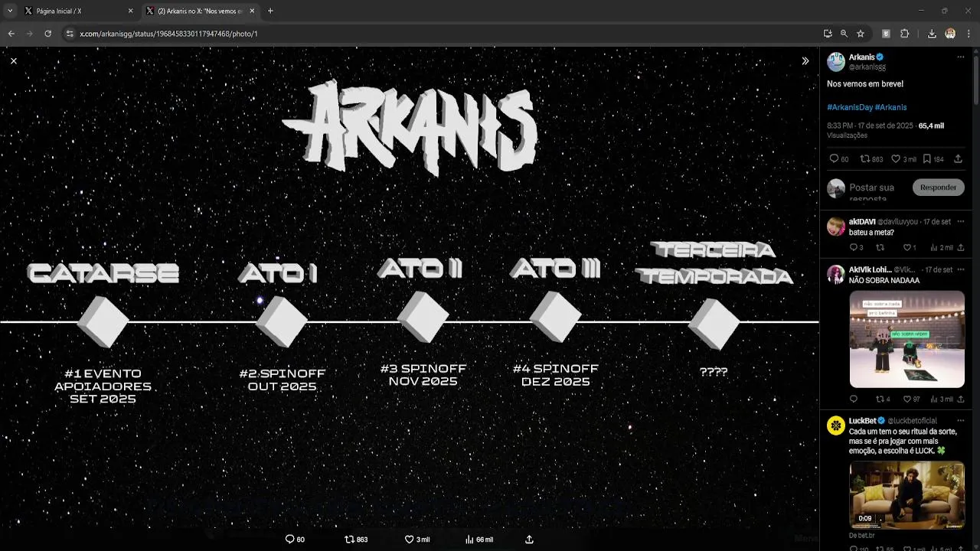Repost the 'bateu a meta?' reply
The height and width of the screenshot is (551, 980).
click(880, 248)
